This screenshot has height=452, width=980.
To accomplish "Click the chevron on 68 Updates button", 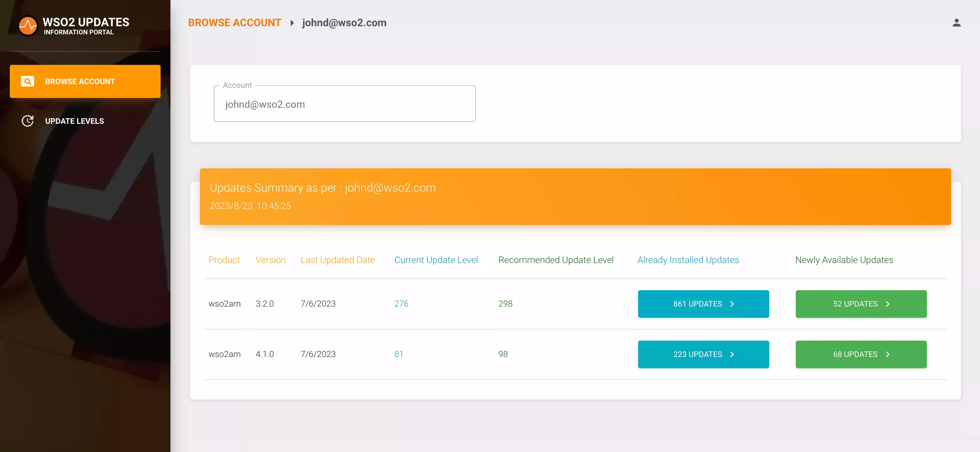I will tap(888, 354).
